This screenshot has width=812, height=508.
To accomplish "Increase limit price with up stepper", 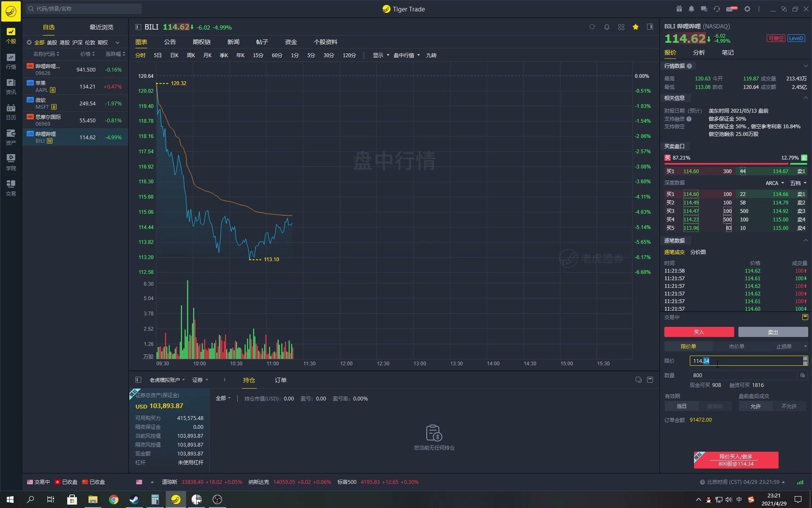I will coord(805,359).
